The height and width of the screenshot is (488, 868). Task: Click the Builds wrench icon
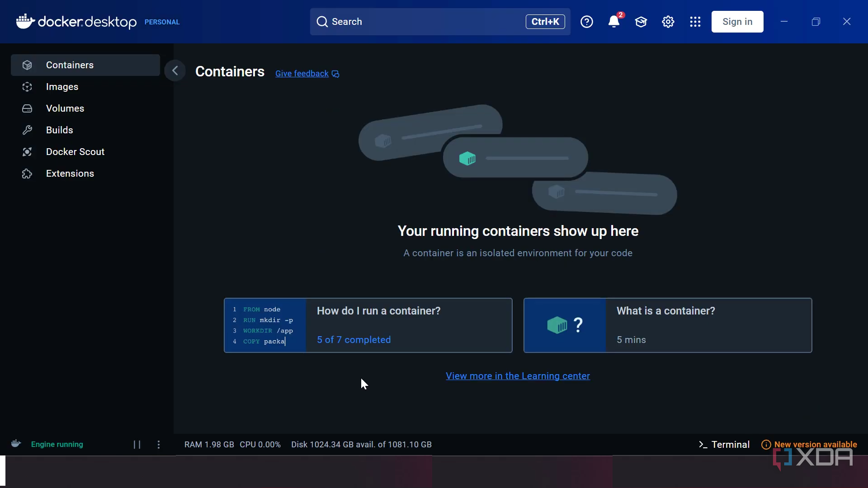pyautogui.click(x=27, y=130)
